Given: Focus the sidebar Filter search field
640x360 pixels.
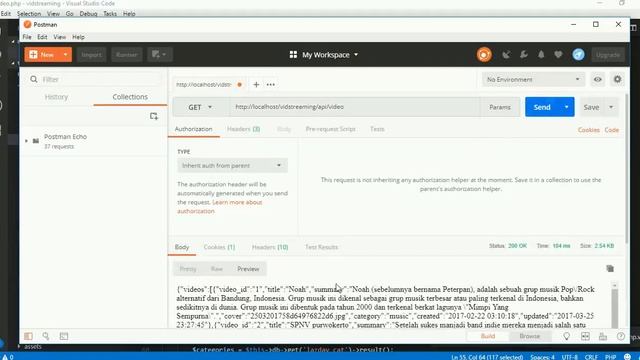Looking at the screenshot, I should [95, 79].
